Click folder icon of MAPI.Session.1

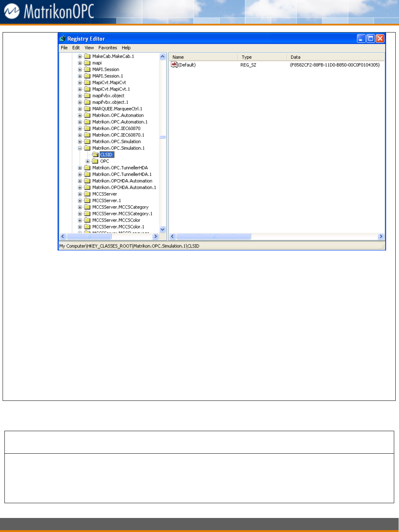coord(87,76)
